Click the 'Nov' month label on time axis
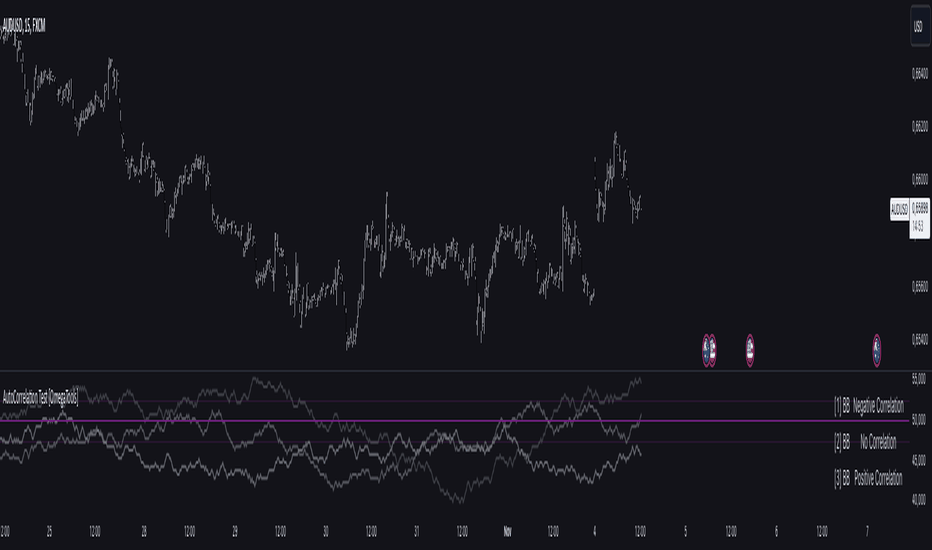Screen dimensions: 932x550 click(507, 531)
